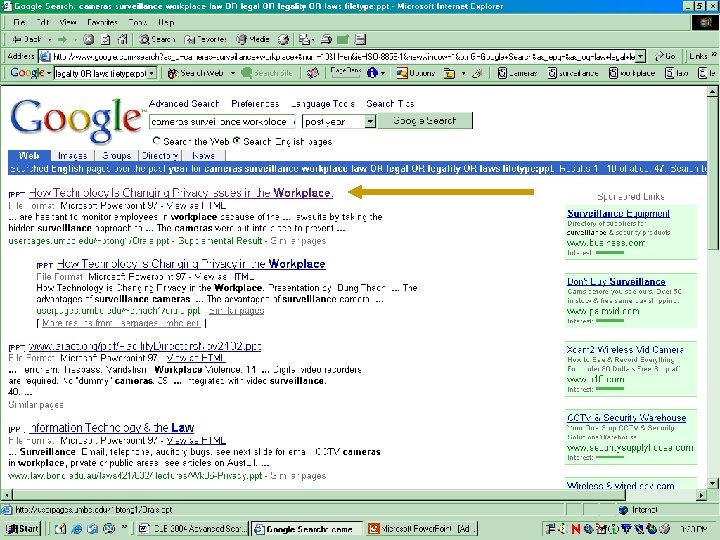The height and width of the screenshot is (540, 720).
Task: Click the Mail toolbar icon
Action: click(x=304, y=39)
